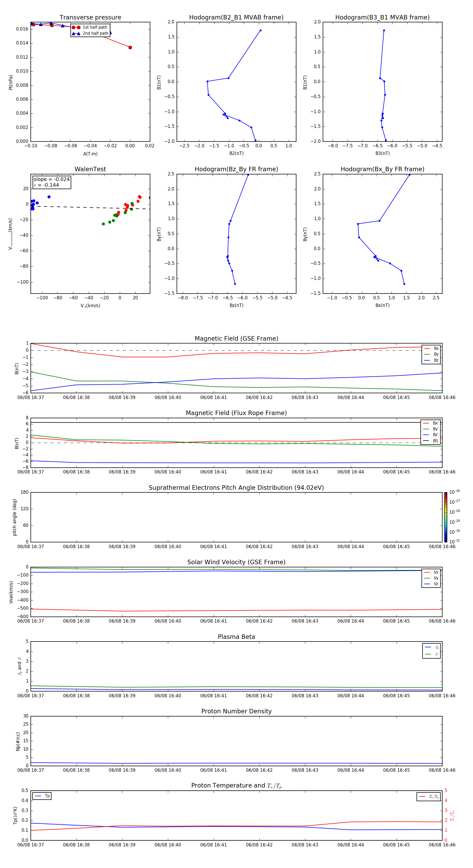Screen dimensions: 473x868
Task: Click the 'Bz(nT)' x-axis label
Action: pos(236,306)
